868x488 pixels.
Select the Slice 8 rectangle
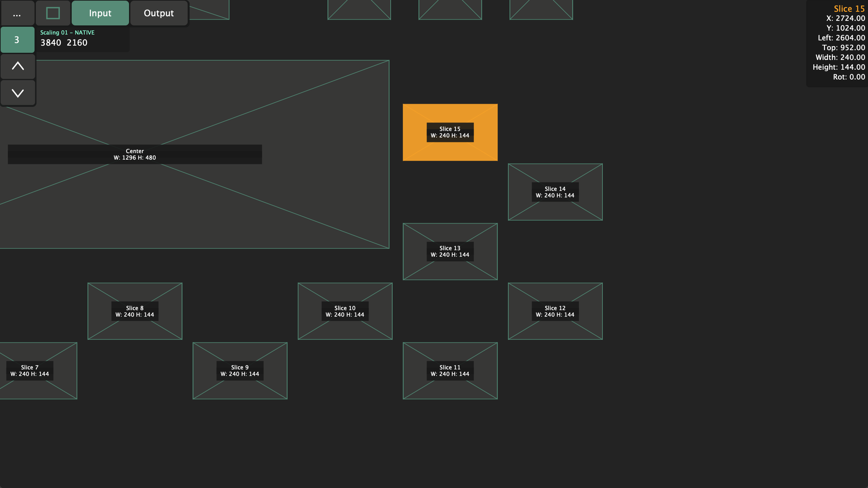pyautogui.click(x=135, y=311)
